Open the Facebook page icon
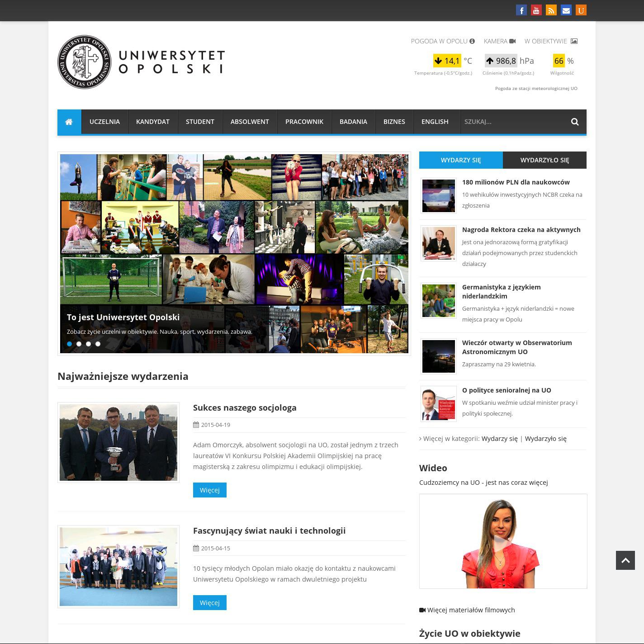644x644 pixels. point(521,10)
